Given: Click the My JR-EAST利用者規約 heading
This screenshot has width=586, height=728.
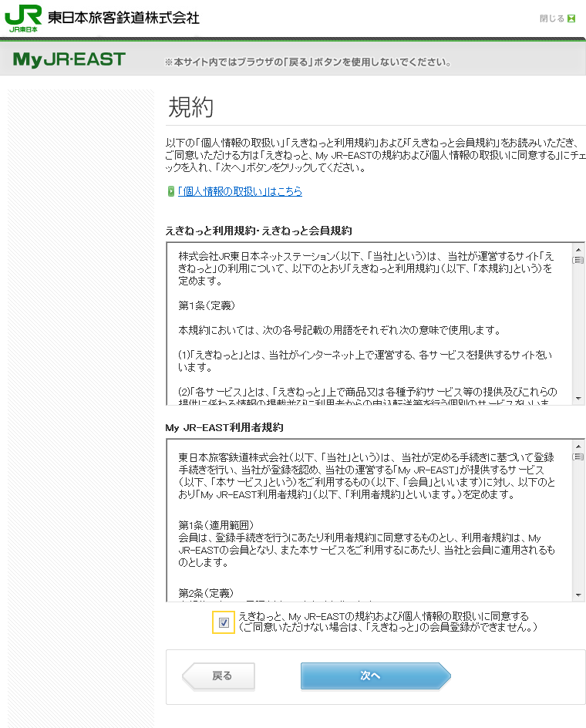Looking at the screenshot, I should coord(224,427).
